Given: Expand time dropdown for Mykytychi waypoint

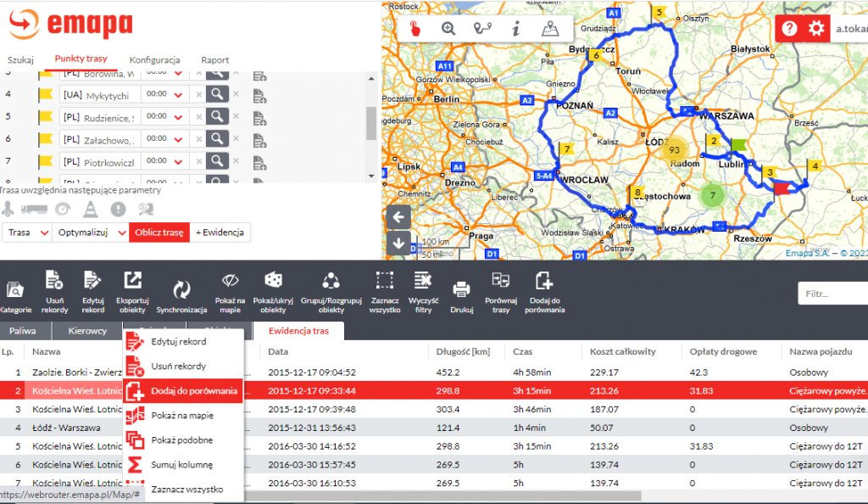Looking at the screenshot, I should tap(179, 95).
